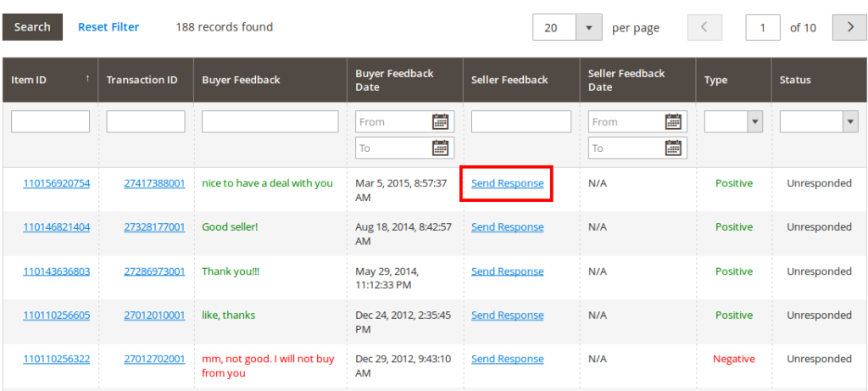This screenshot has width=868, height=391.
Task: Open Item ID 110146821404
Action: click(x=56, y=227)
